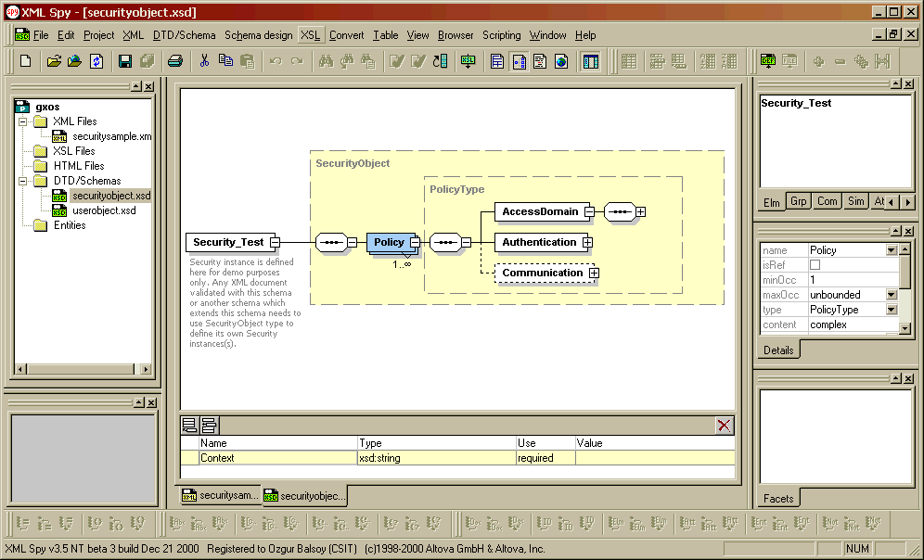Screen dimensions: 924x560
Task: Click the xsd:string type cell
Action: [x=437, y=458]
